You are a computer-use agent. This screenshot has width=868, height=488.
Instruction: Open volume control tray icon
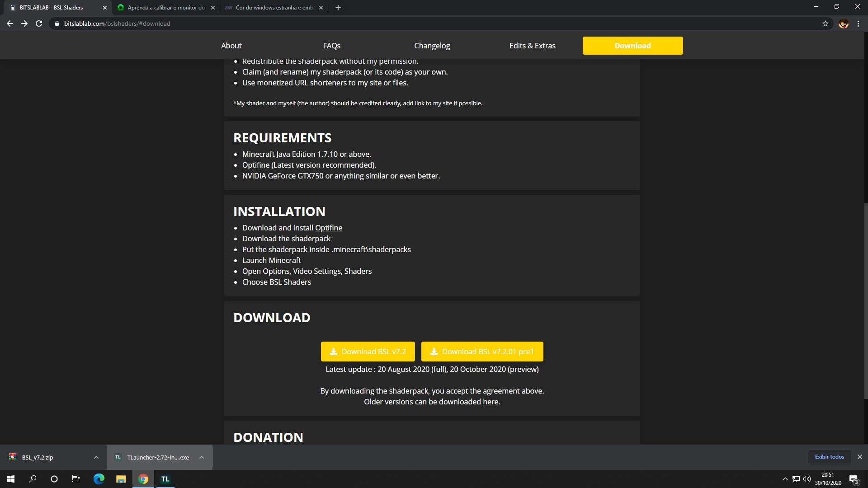pyautogui.click(x=807, y=479)
